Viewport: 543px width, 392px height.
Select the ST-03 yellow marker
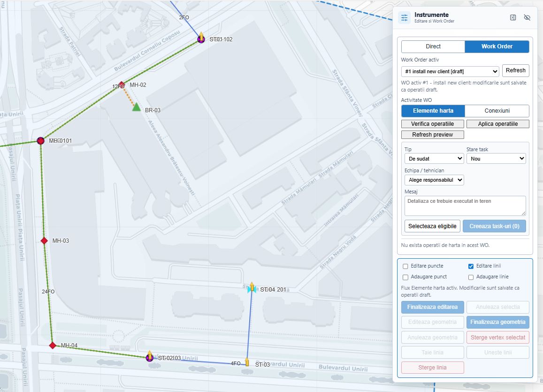(247, 362)
